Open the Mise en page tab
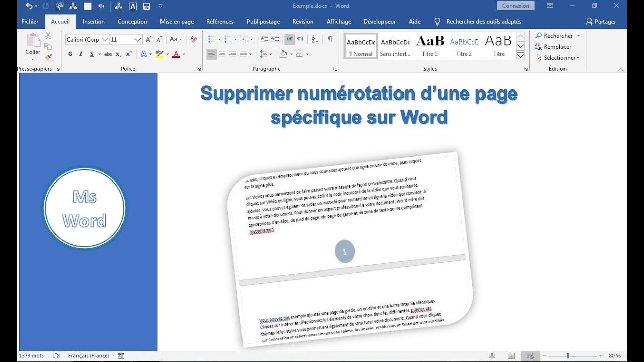 pos(177,22)
